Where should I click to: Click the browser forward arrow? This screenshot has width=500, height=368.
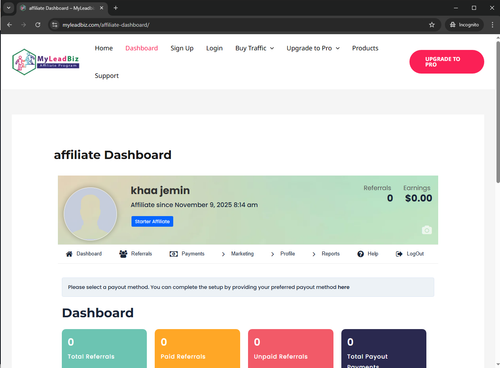click(23, 25)
